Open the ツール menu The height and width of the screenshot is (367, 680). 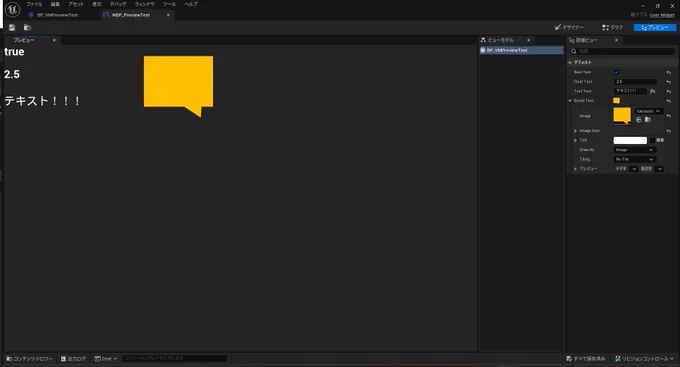[169, 4]
